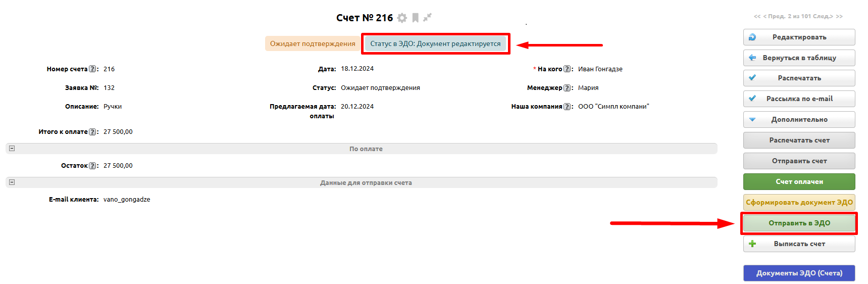The height and width of the screenshot is (284, 868).
Task: Click the bookmark icon next to invoice title
Action: [415, 18]
